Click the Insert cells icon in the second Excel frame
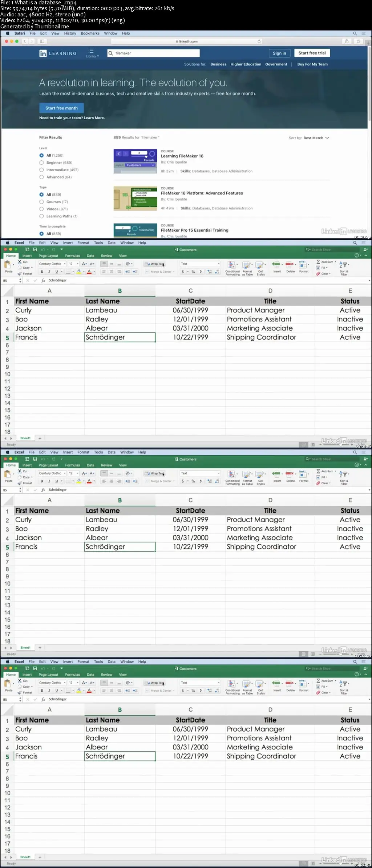Screen dimensions: 372x868 click(277, 474)
